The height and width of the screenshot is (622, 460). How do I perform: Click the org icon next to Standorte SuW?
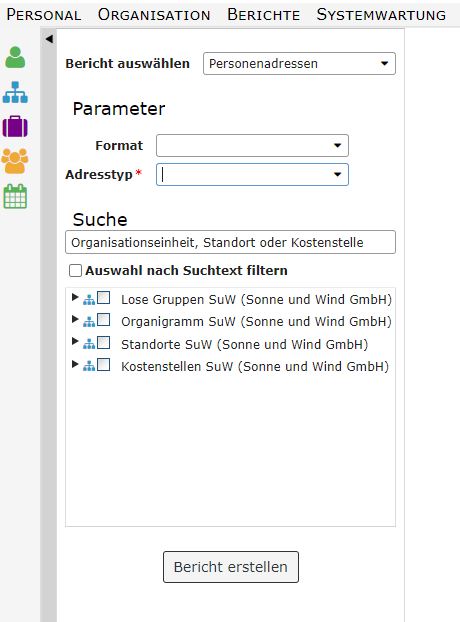(x=89, y=344)
